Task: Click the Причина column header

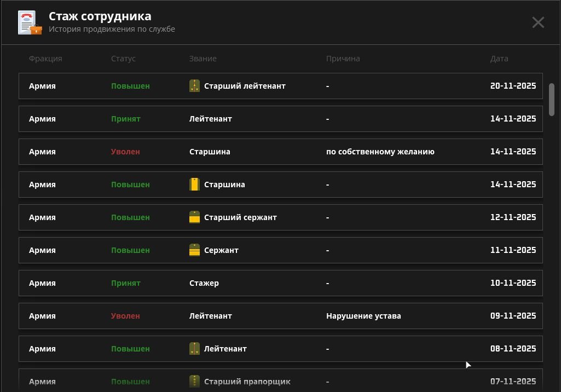Action: coord(343,59)
